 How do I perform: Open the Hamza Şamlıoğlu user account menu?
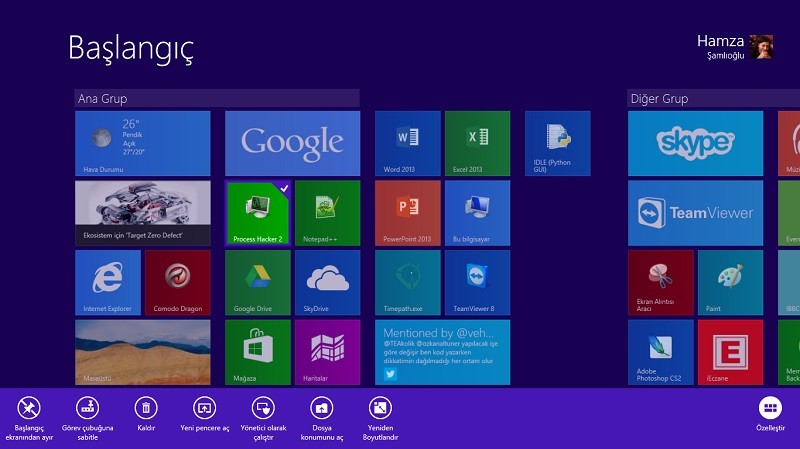(x=735, y=47)
